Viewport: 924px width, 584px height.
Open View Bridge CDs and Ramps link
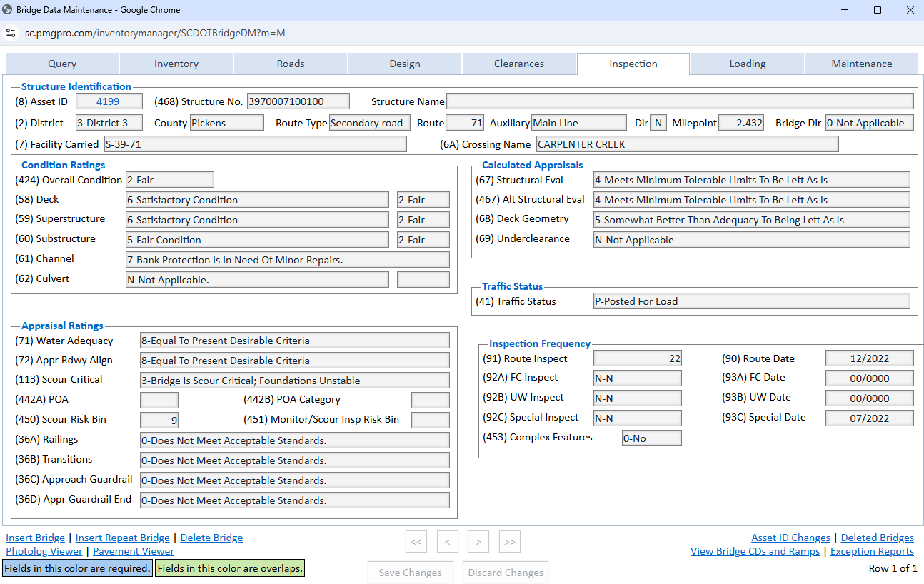pyautogui.click(x=756, y=551)
